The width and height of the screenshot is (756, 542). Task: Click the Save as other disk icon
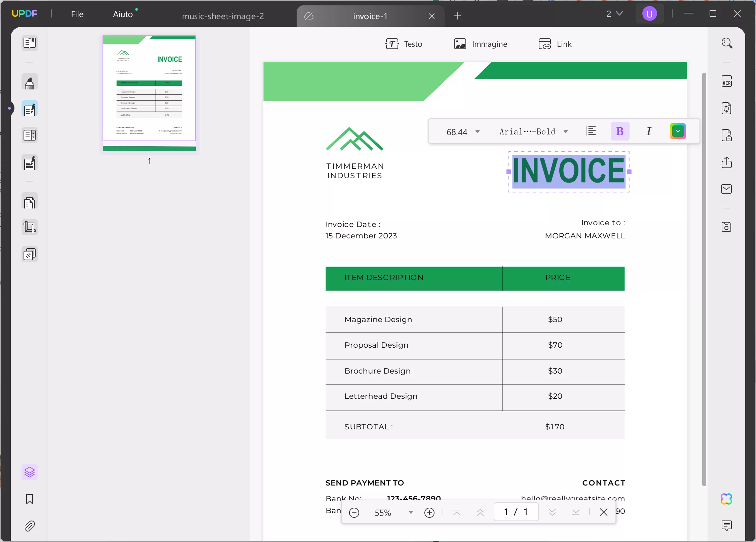(x=727, y=227)
